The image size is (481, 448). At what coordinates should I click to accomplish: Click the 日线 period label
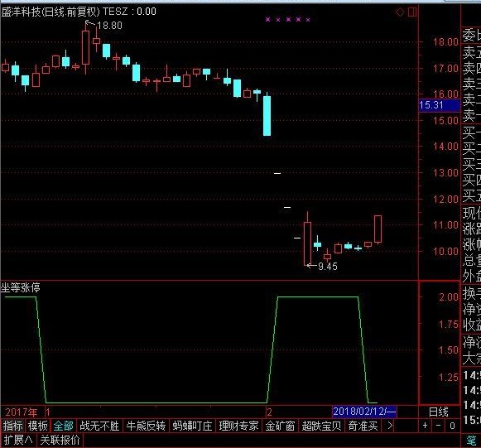point(438,412)
